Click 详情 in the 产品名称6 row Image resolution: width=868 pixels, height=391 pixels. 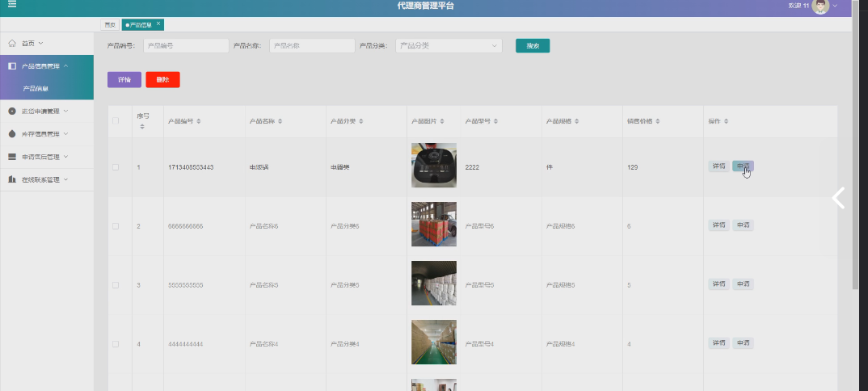pos(718,225)
